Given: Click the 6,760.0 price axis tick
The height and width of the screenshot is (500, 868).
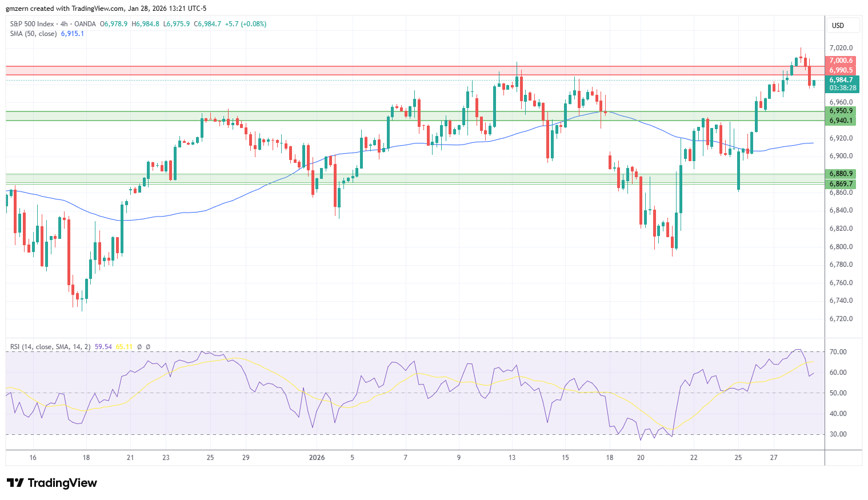Looking at the screenshot, I should point(841,283).
